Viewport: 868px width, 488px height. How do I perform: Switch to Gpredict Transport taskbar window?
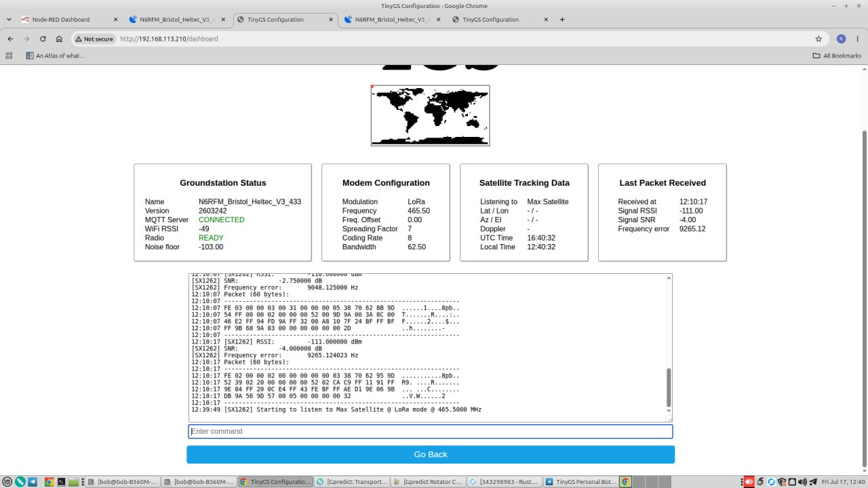(x=352, y=482)
